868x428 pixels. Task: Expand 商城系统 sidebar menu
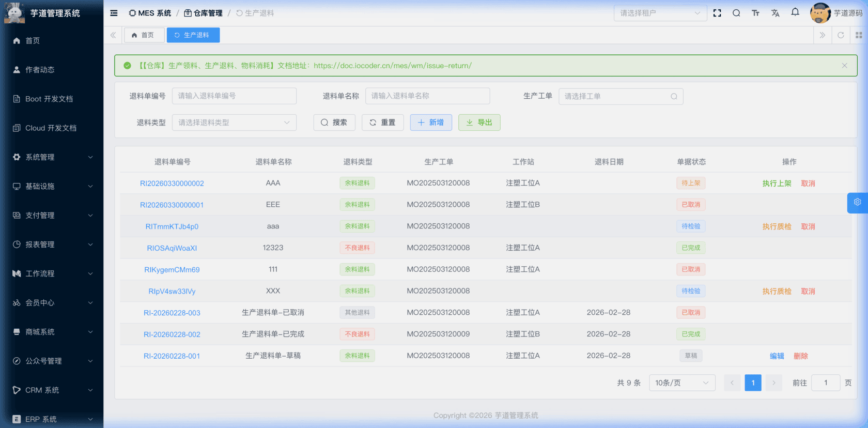coord(52,332)
